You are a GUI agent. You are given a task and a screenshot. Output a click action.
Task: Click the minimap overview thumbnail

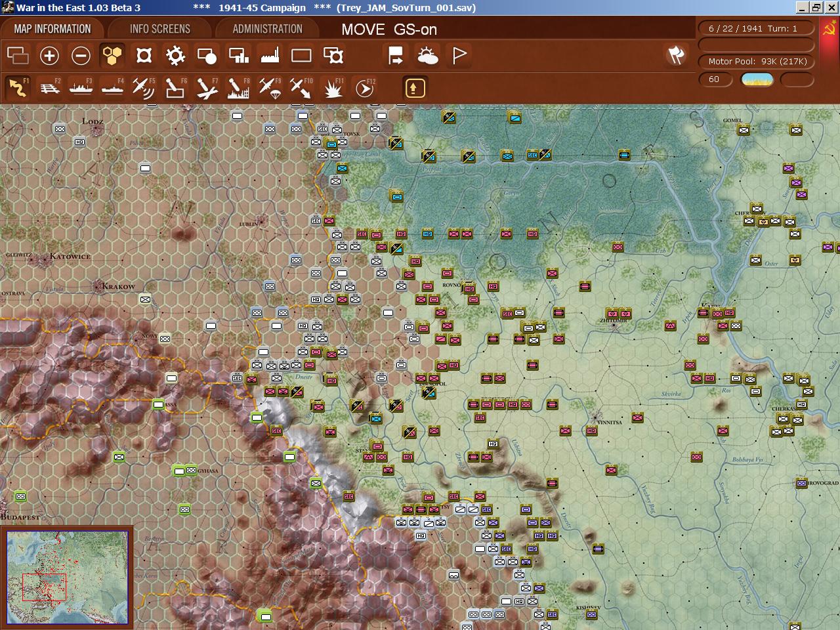tap(68, 577)
